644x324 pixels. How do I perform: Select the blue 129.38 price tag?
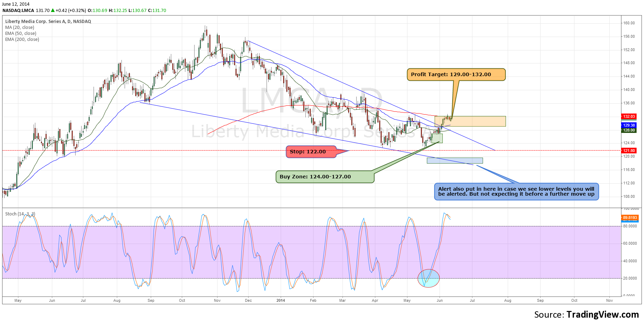coord(628,125)
